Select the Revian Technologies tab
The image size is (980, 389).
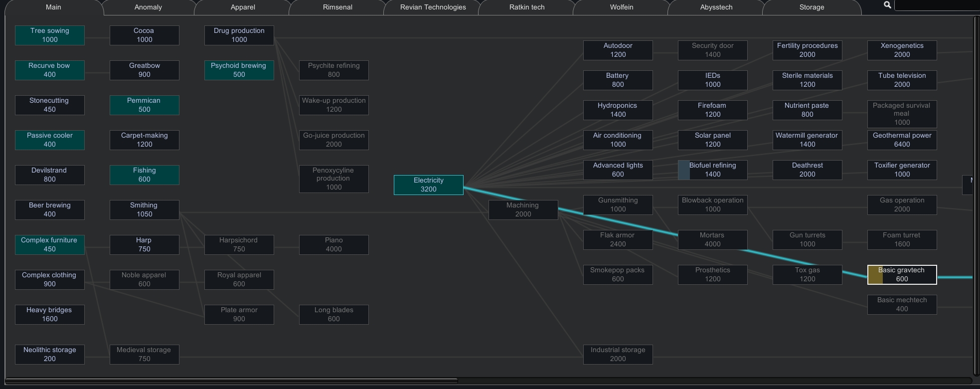pos(433,7)
